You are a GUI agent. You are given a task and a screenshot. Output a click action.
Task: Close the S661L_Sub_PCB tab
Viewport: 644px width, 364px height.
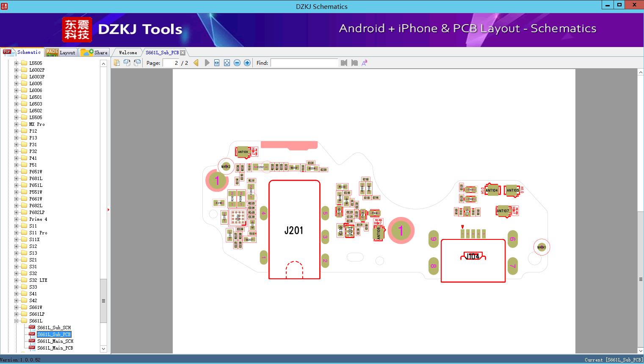coord(182,53)
